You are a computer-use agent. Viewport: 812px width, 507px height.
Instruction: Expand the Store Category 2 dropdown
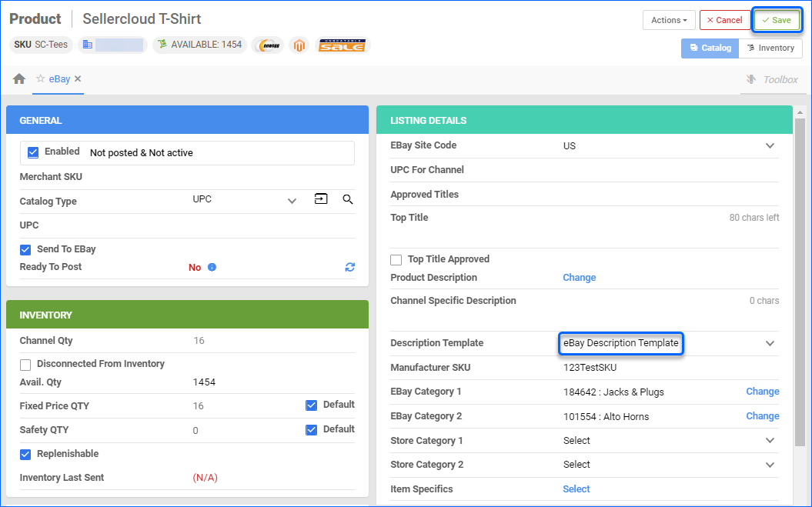(770, 465)
